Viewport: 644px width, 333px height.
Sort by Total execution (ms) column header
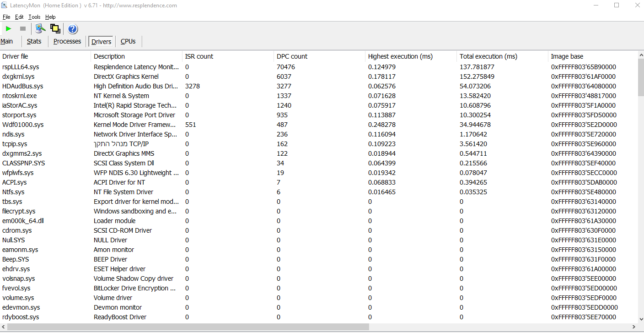pos(503,56)
